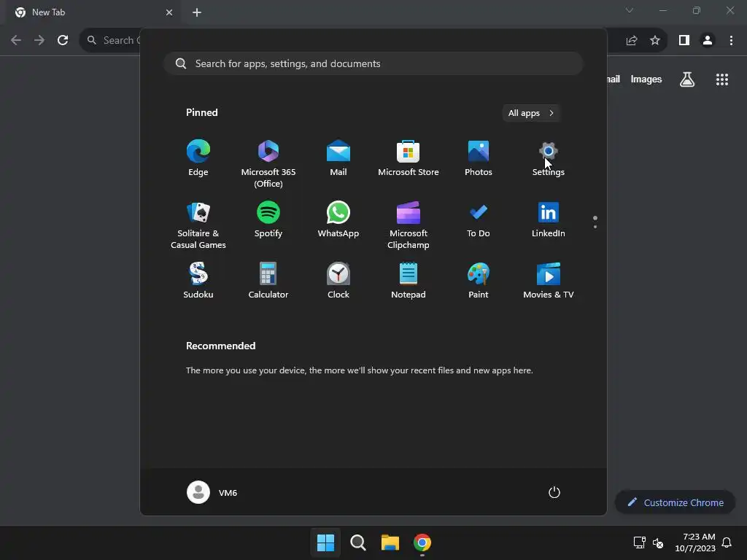Open Microsoft Clipchamp
This screenshot has height=560, width=747.
tap(409, 225)
